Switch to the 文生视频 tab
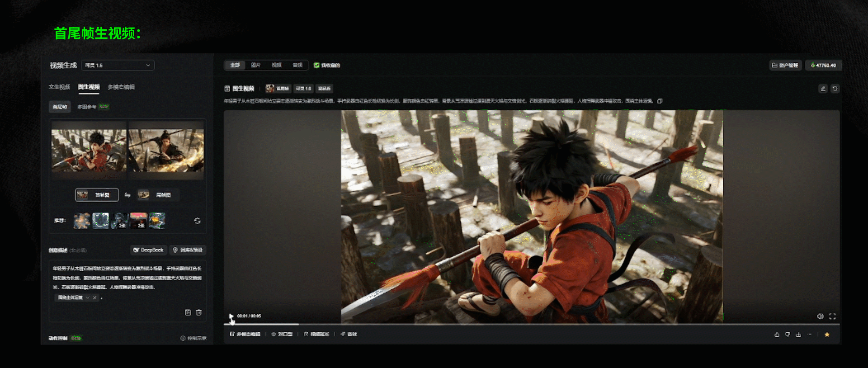This screenshot has height=368, width=868. coord(59,87)
